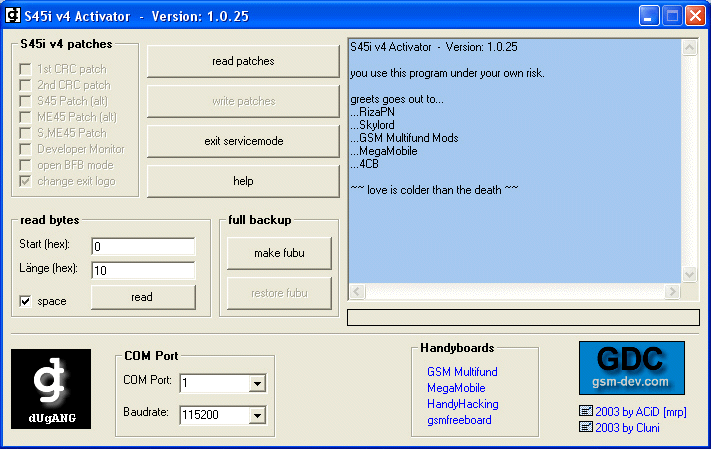Toggle the space checkbox
Image resolution: width=711 pixels, height=449 pixels.
pos(25,301)
